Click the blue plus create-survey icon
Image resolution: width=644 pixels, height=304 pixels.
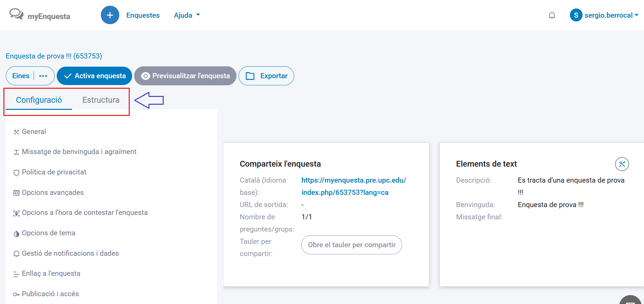(x=110, y=15)
